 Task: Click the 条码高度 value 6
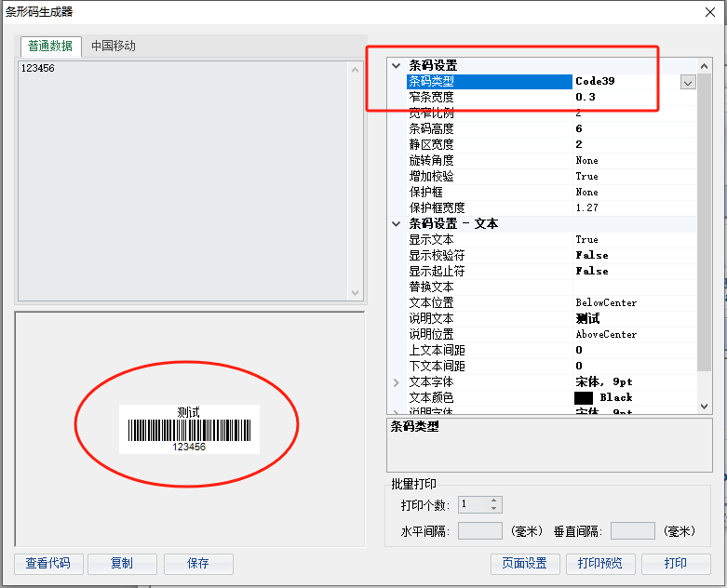(579, 128)
